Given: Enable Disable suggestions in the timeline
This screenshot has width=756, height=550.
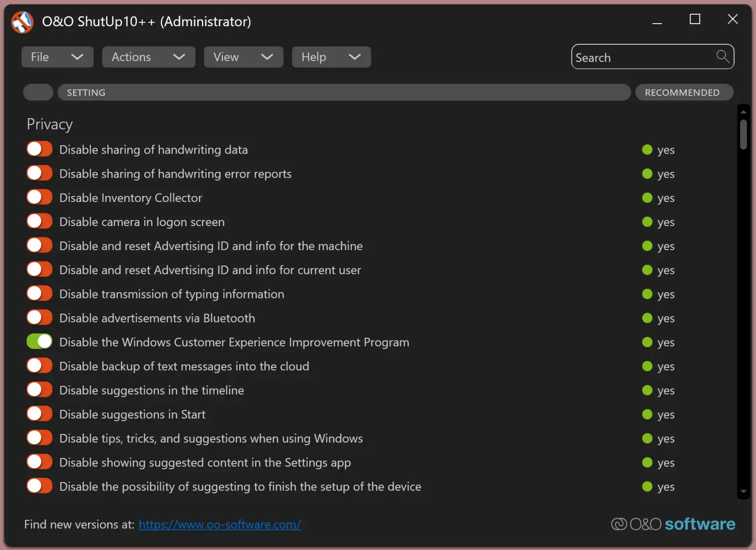Looking at the screenshot, I should pyautogui.click(x=39, y=389).
